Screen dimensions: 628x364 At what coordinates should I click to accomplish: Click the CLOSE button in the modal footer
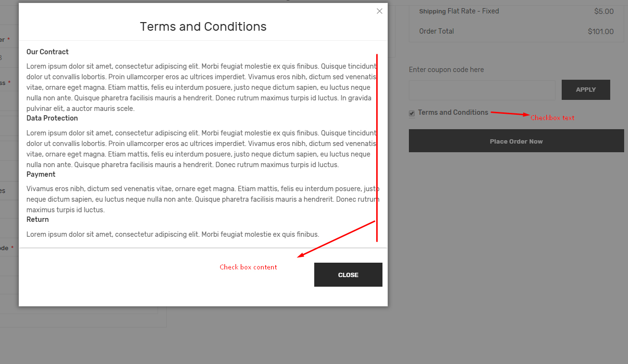coord(348,275)
